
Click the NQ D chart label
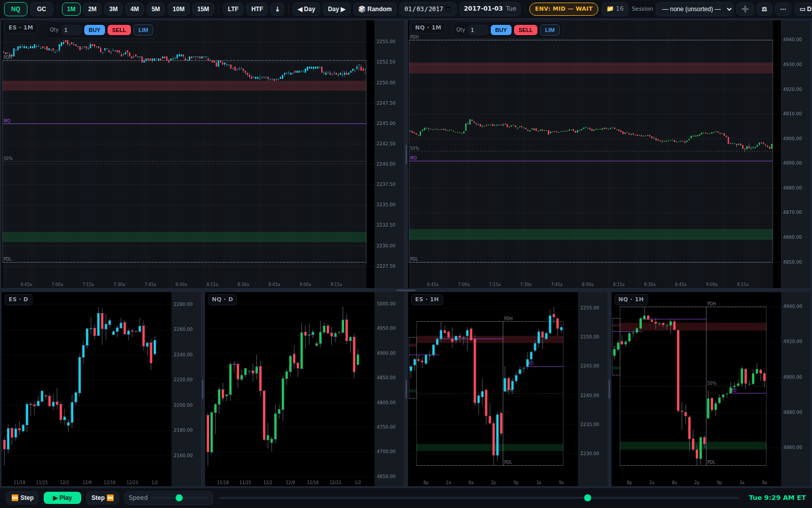click(x=222, y=299)
